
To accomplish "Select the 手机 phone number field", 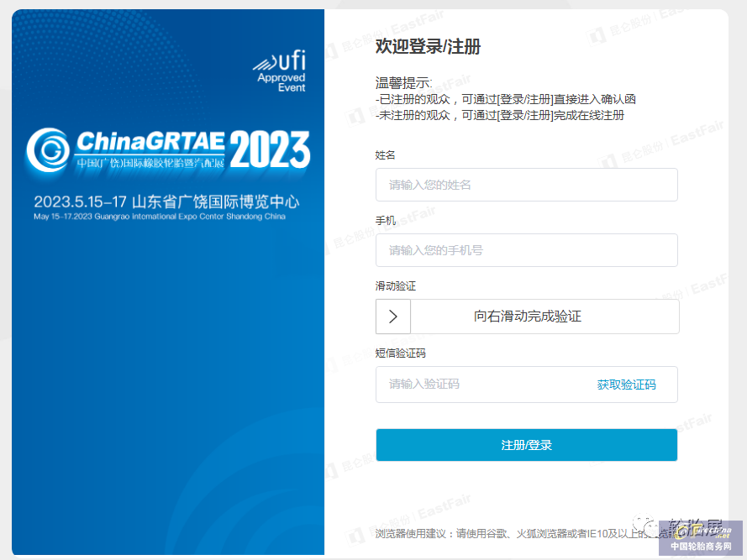I will coord(526,250).
